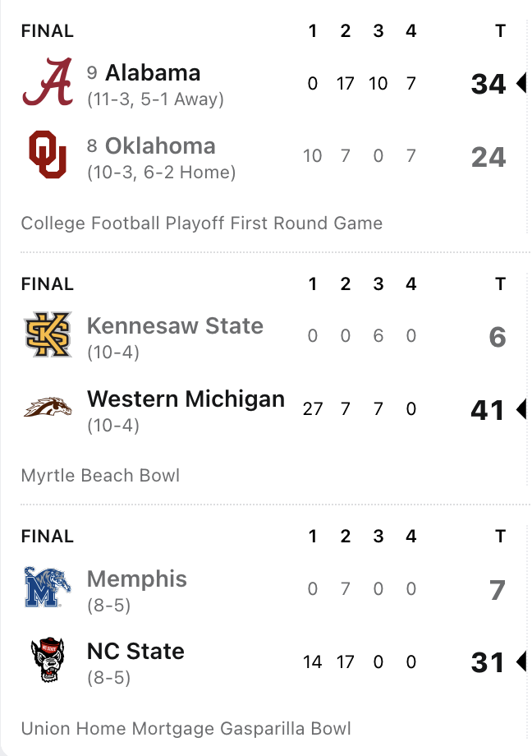Click the College Football Playoff First Round Game note
532x756 pixels.
tap(202, 223)
